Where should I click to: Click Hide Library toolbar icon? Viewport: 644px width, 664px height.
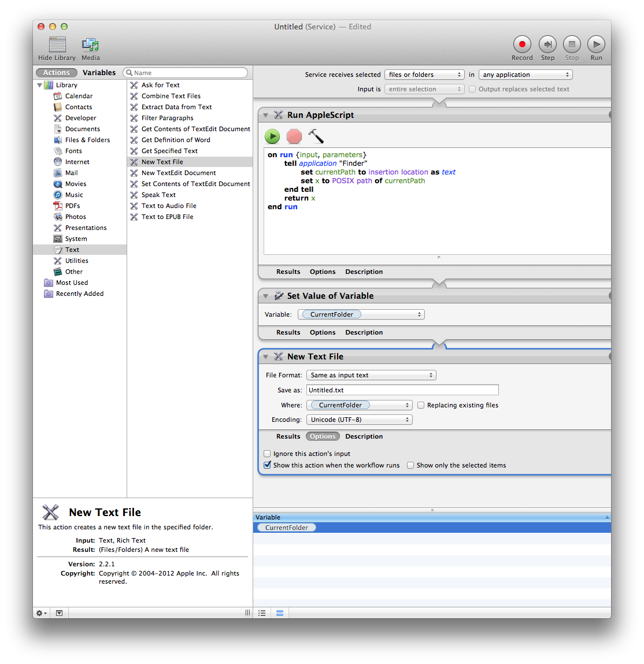point(57,44)
